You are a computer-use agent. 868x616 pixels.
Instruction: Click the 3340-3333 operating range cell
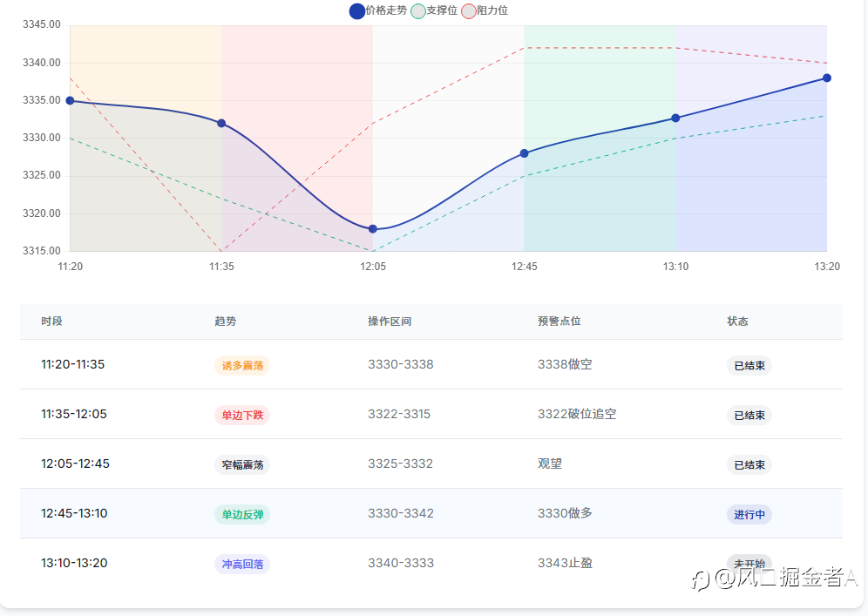tap(401, 563)
